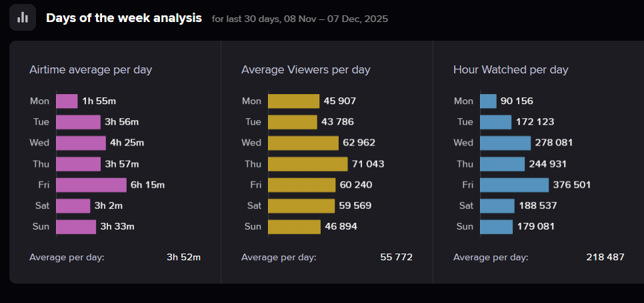644x303 pixels.
Task: Click the Wednesday viewers bar showing 62 962
Action: [x=303, y=143]
